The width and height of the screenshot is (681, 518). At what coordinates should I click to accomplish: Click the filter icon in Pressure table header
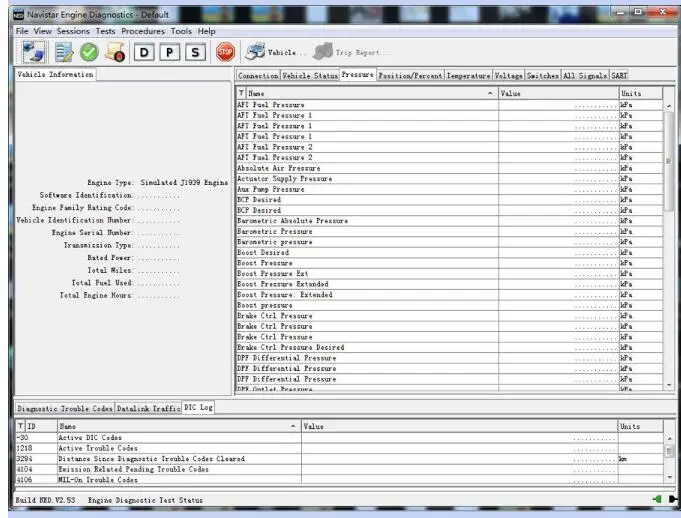[241, 93]
